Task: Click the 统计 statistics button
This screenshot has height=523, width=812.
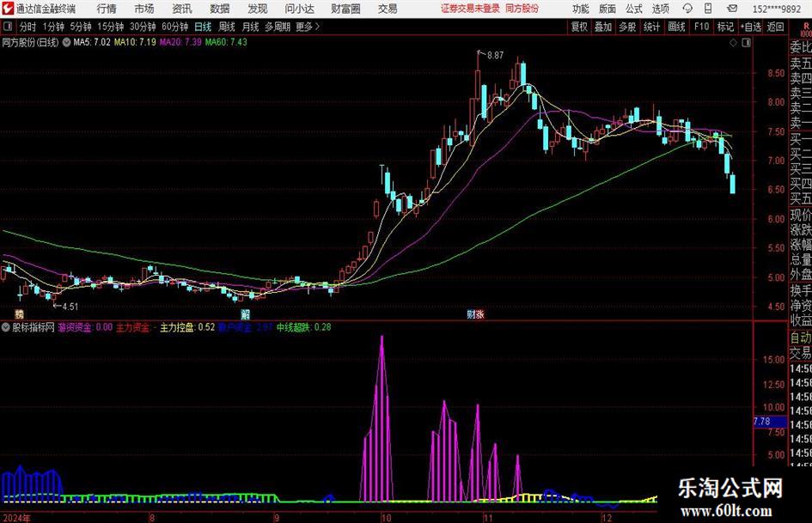Action: [651, 27]
